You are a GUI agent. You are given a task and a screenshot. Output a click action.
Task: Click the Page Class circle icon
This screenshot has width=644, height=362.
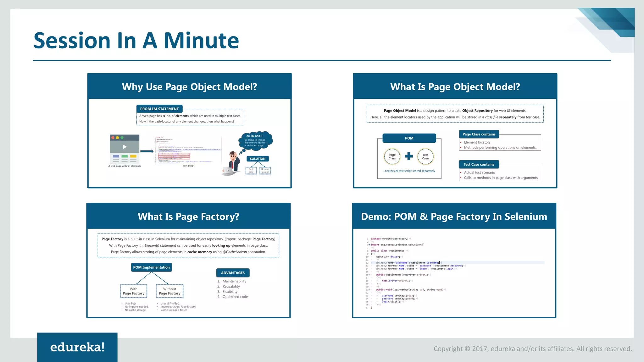(x=392, y=156)
